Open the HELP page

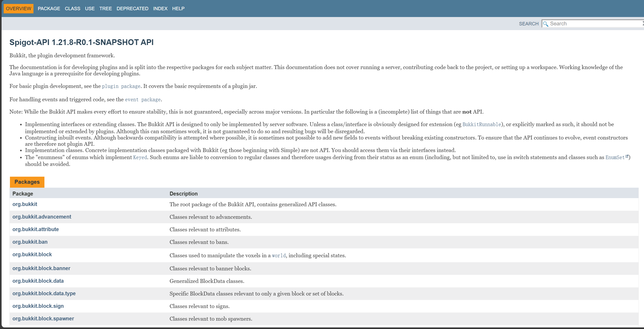pyautogui.click(x=178, y=9)
